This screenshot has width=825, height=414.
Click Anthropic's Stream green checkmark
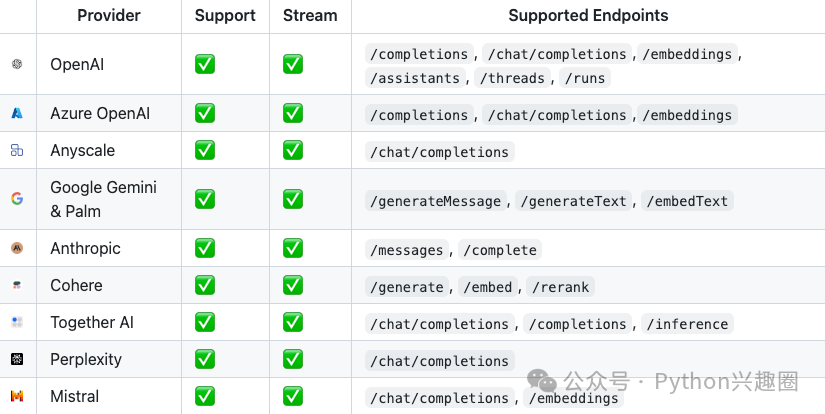pyautogui.click(x=293, y=248)
